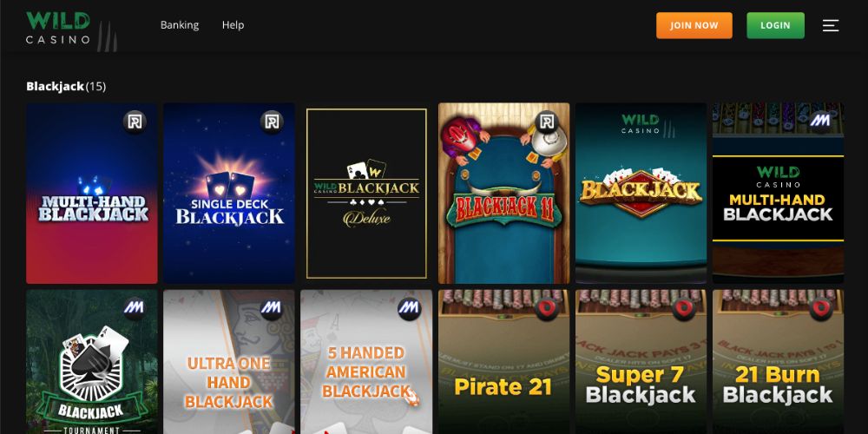The height and width of the screenshot is (434, 868).
Task: Click provider badge on 21 Burn Blackjack
Action: [821, 308]
